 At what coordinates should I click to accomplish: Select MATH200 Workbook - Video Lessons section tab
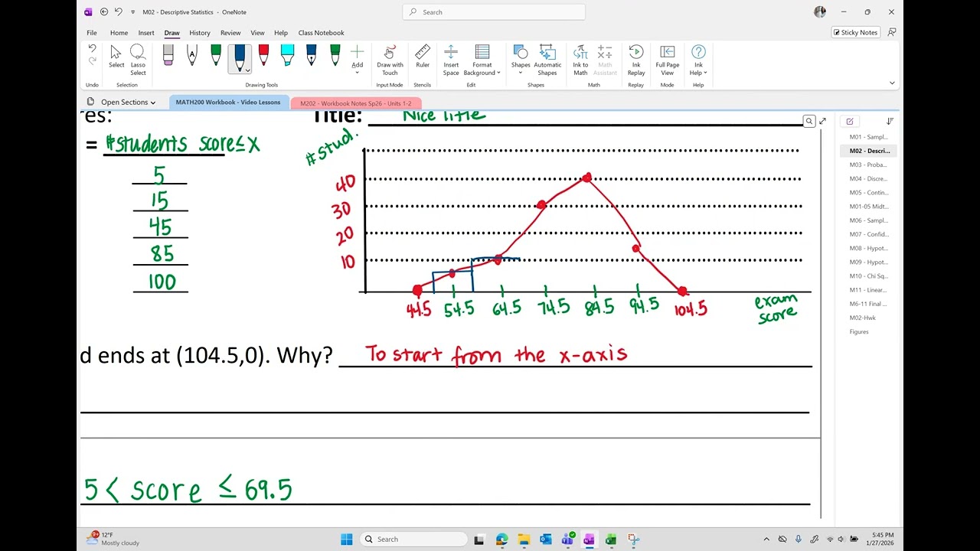[228, 103]
